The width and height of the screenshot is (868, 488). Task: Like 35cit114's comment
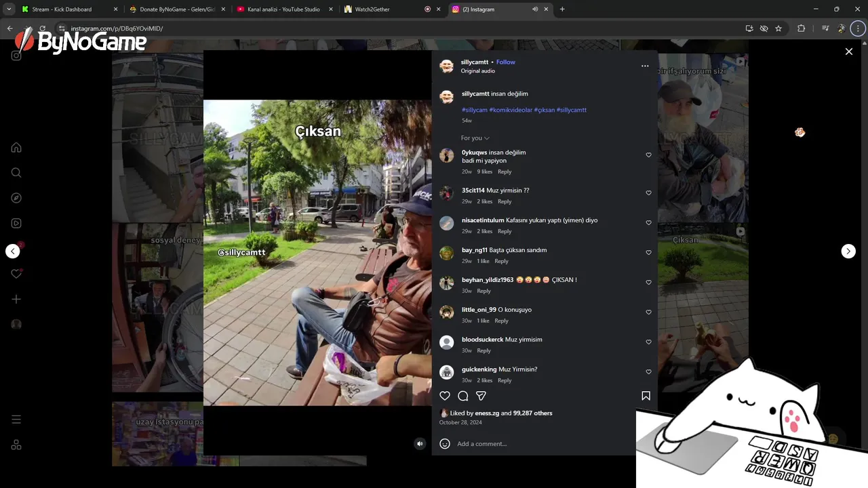[x=648, y=193]
